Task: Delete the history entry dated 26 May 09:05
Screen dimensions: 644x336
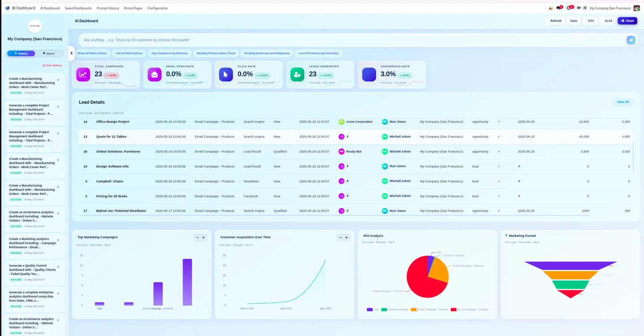Action: point(58,160)
